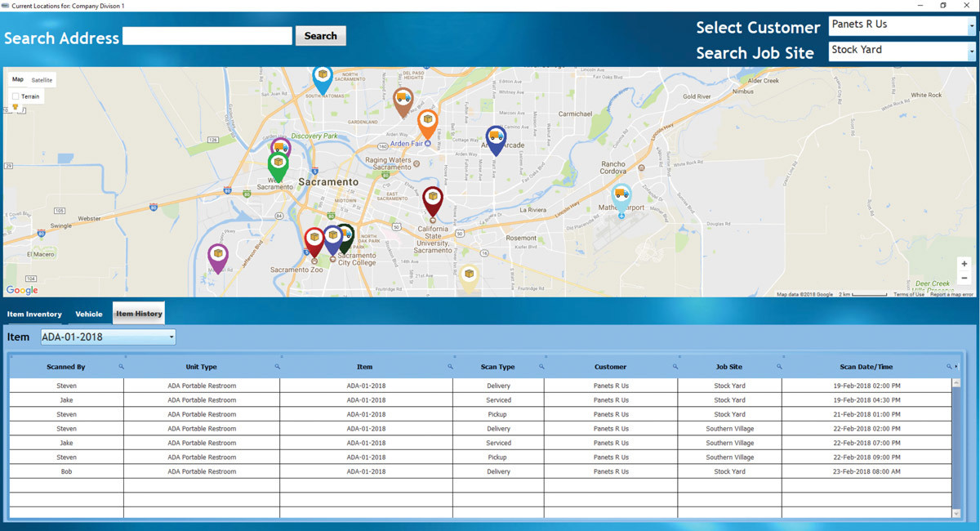Click the light blue truck marker at Mather Airport
The height and width of the screenshot is (531, 980).
(x=621, y=196)
